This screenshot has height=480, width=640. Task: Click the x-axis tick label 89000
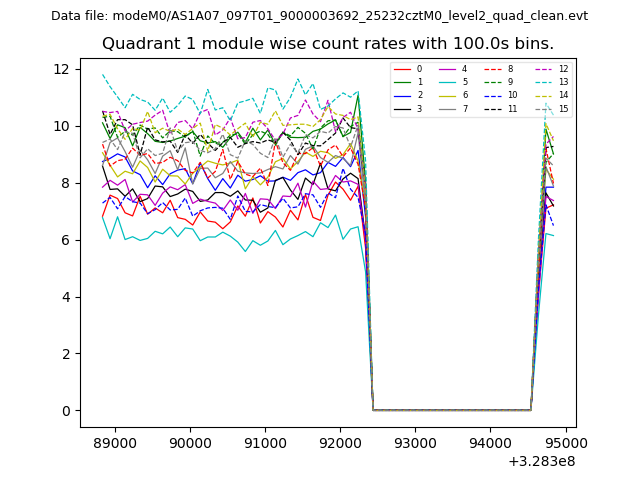click(x=114, y=443)
